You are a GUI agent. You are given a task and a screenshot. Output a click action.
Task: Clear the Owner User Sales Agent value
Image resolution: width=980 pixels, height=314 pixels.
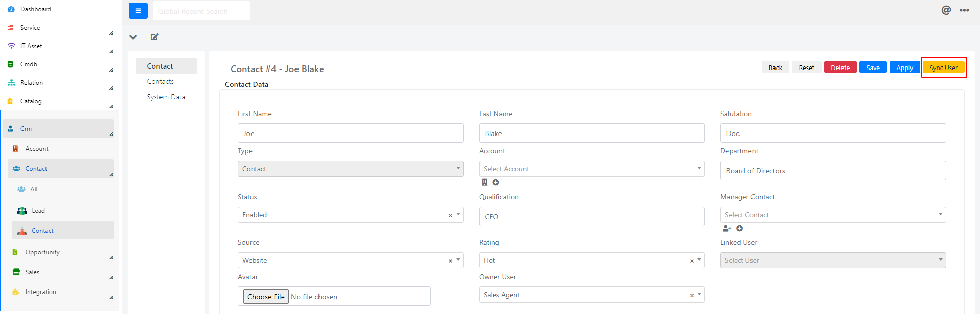(692, 295)
